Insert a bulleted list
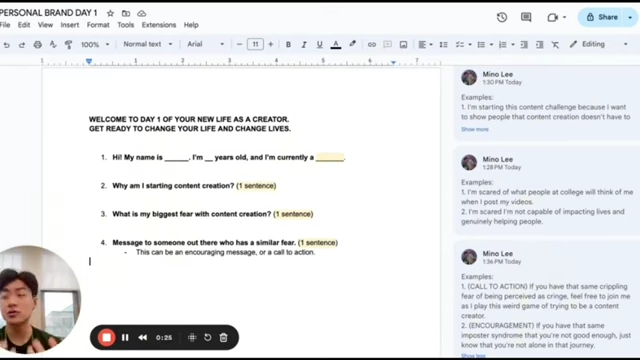This screenshot has width=640, height=360. [481, 44]
